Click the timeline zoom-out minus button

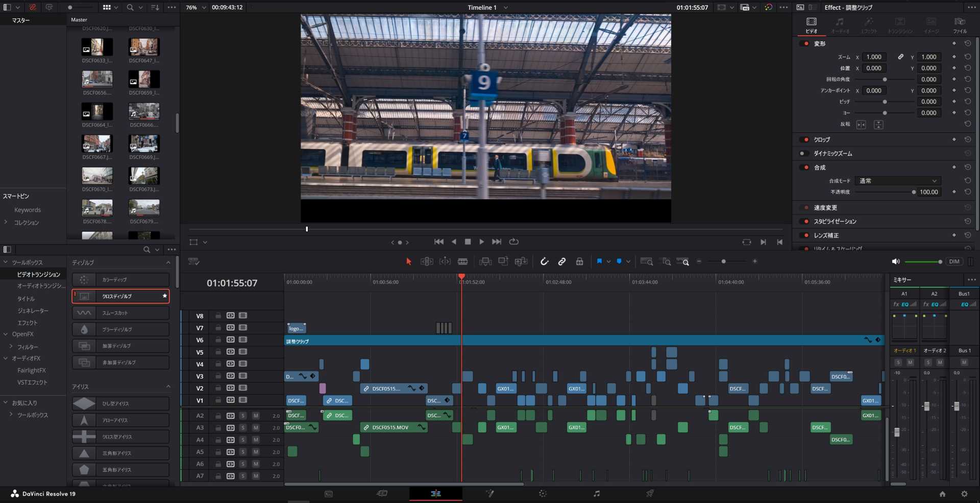pos(699,261)
